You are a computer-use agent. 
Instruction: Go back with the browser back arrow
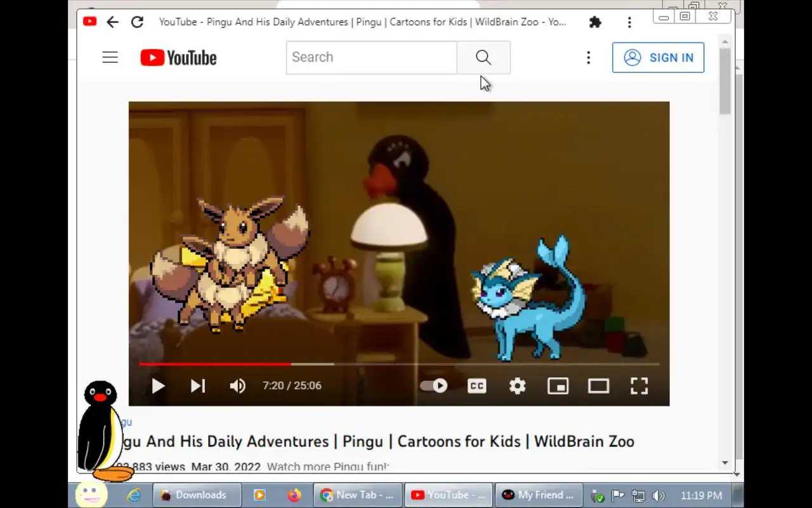click(112, 22)
